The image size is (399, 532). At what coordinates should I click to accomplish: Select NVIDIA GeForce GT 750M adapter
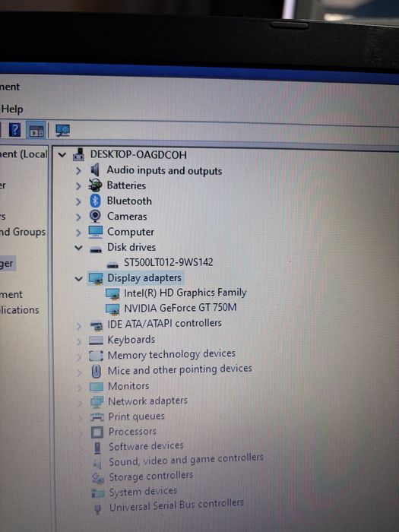(181, 308)
